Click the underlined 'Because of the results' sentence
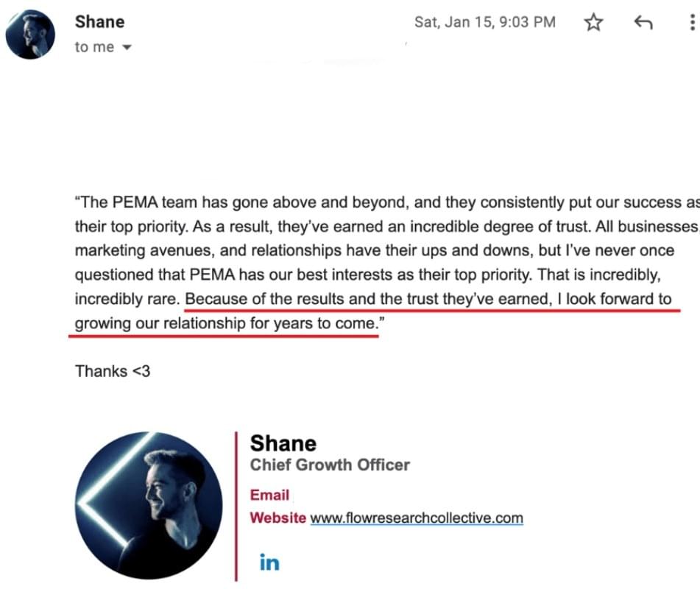 pyautogui.click(x=428, y=299)
